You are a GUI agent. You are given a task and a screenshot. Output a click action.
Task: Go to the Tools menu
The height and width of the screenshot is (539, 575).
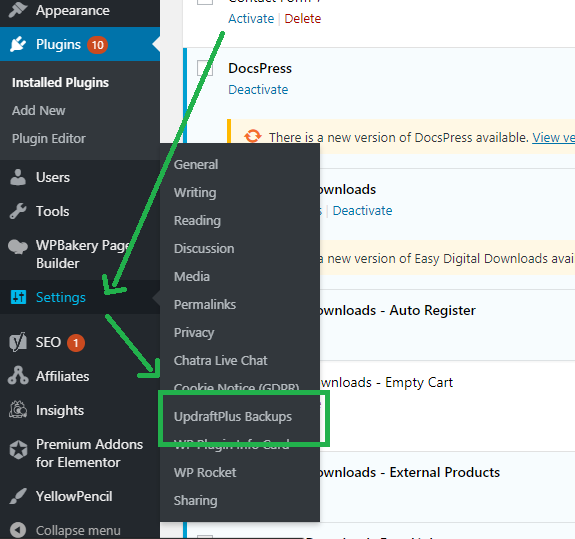click(x=52, y=211)
